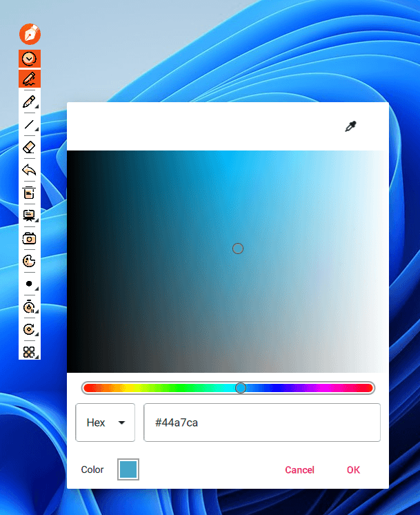Click the circle marker in the saturation gradient
Viewport: 420px width, 515px height.
238,249
